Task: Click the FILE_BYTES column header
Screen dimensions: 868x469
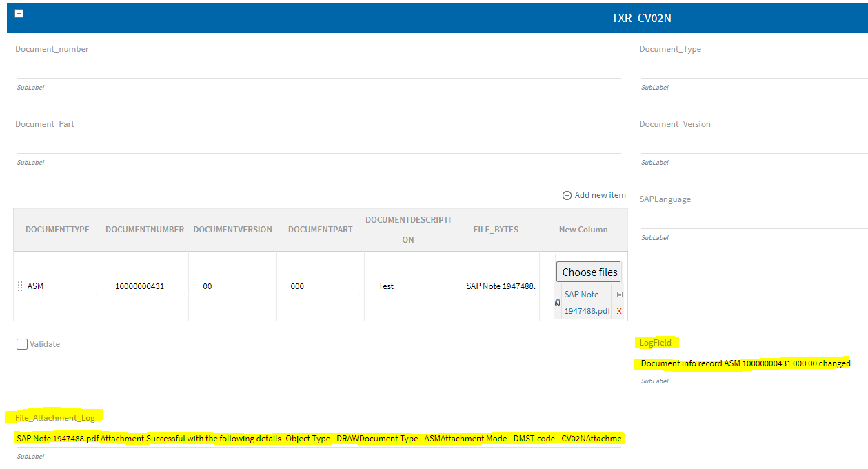Action: point(495,230)
